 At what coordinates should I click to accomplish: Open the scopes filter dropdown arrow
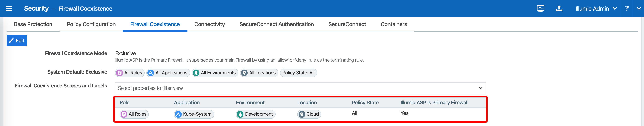pyautogui.click(x=480, y=88)
